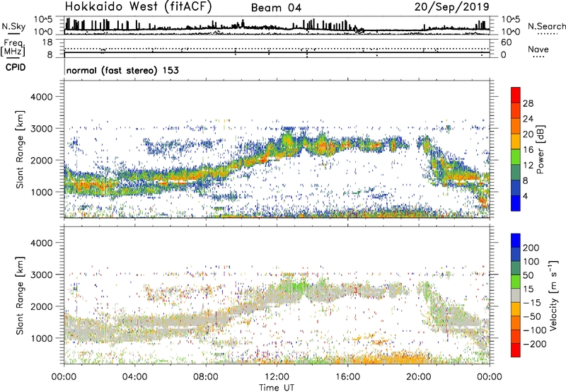Image resolution: width=566 pixels, height=392 pixels.
Task: Click the '100' label on Velocity scale
Action: (x=531, y=262)
